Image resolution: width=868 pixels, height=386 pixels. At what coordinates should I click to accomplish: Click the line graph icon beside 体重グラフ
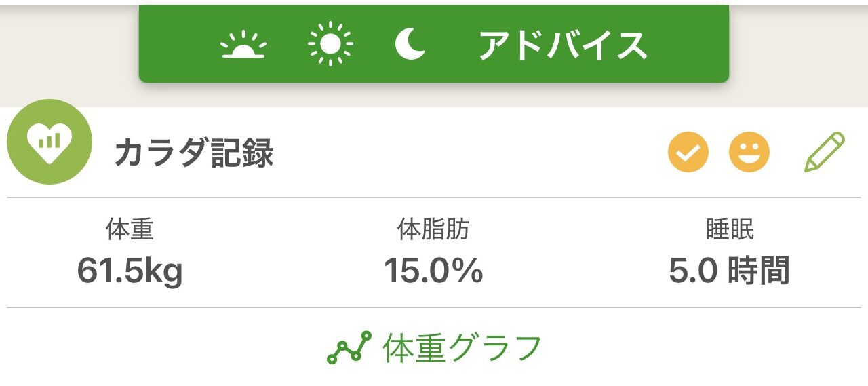pyautogui.click(x=349, y=348)
